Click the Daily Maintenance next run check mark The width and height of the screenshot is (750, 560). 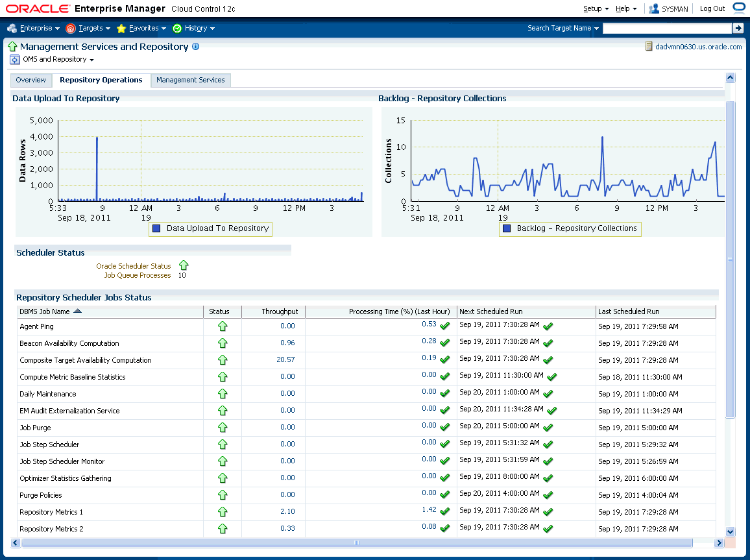pos(548,394)
